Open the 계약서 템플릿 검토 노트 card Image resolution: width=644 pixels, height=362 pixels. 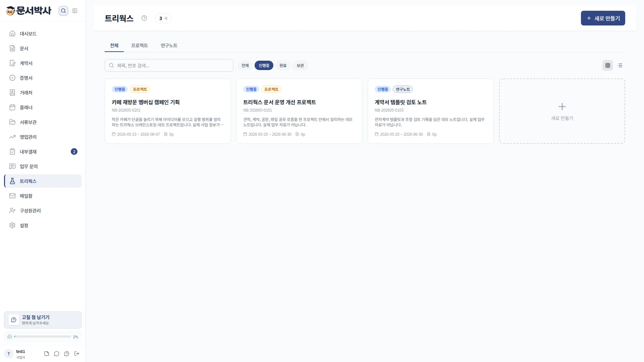tap(431, 111)
